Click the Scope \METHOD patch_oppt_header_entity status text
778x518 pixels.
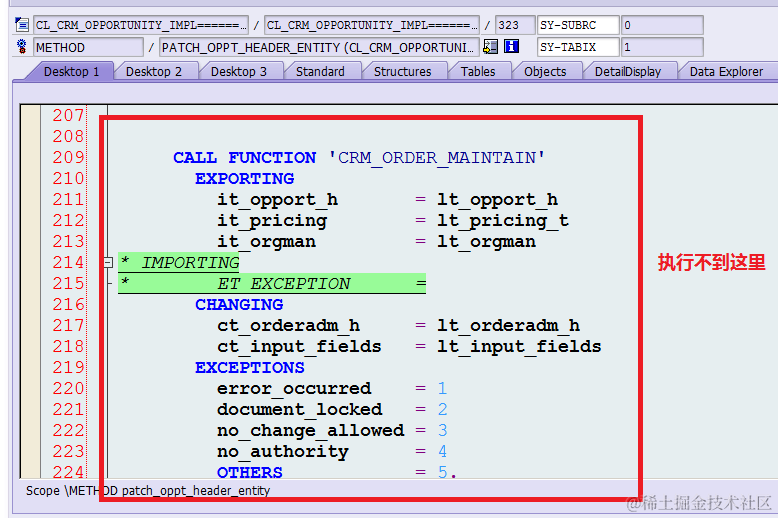pyautogui.click(x=148, y=491)
